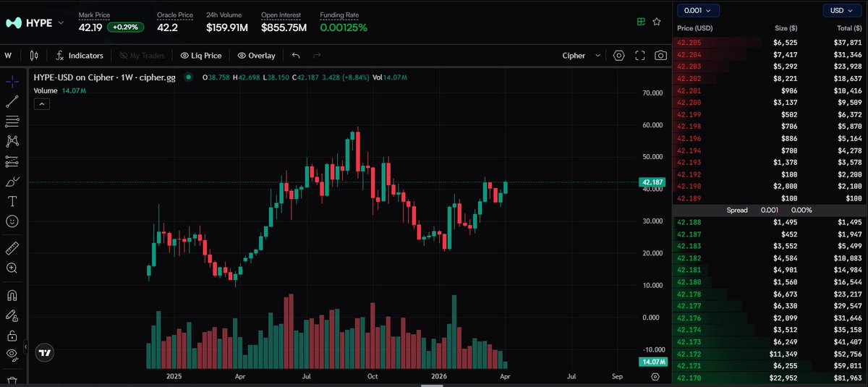Collapse the indicator legend chevron
This screenshot has height=387, width=868.
41,104
